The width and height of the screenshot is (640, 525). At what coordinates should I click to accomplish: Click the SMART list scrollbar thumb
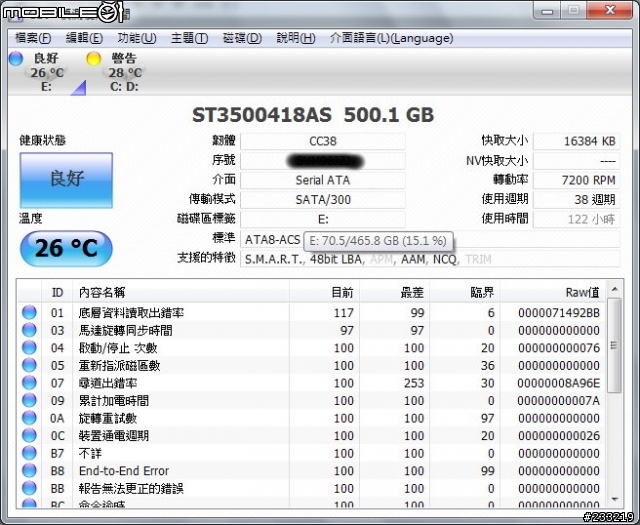click(x=615, y=345)
